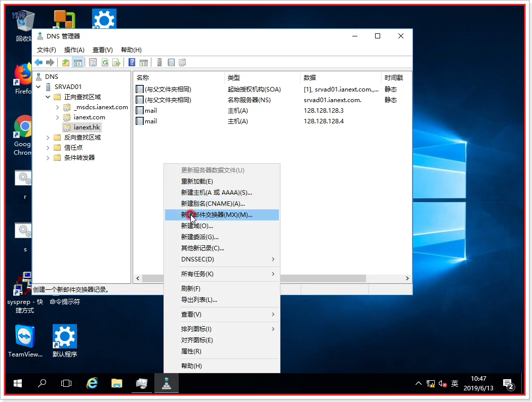
Task: Open the 查看(V) menu bar item
Action: pyautogui.click(x=102, y=50)
